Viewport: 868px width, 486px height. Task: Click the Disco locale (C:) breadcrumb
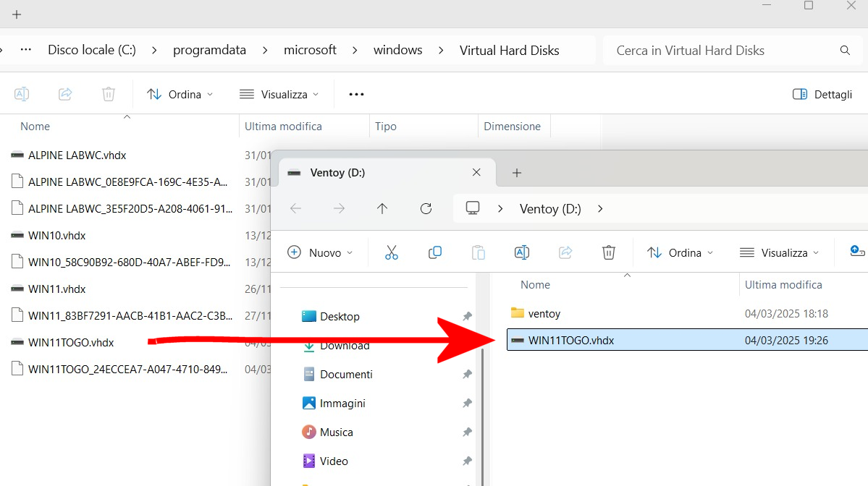point(92,50)
